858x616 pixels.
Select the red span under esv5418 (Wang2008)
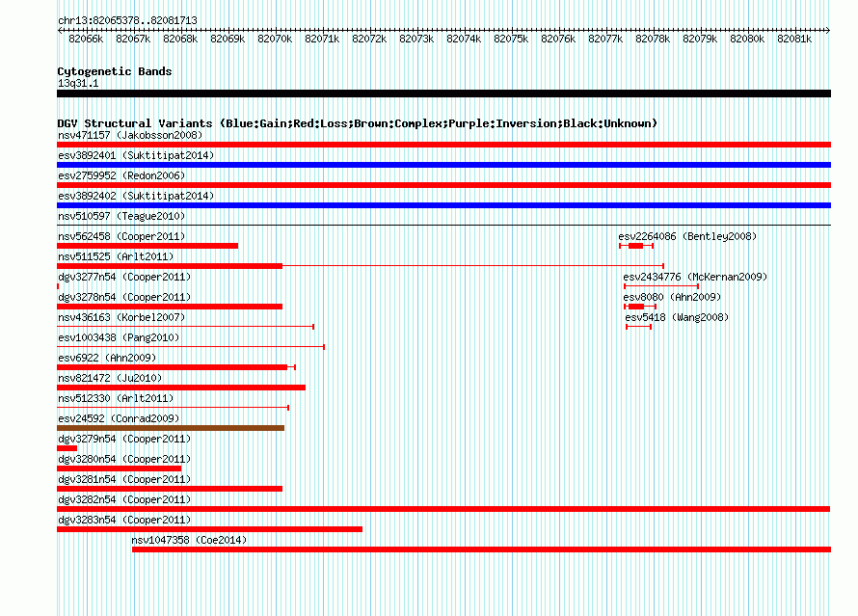[638, 327]
